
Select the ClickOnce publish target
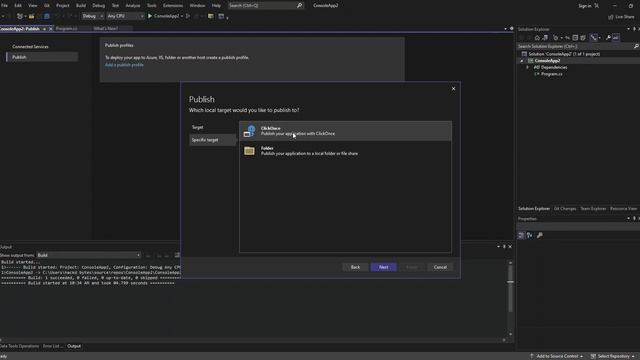(345, 131)
